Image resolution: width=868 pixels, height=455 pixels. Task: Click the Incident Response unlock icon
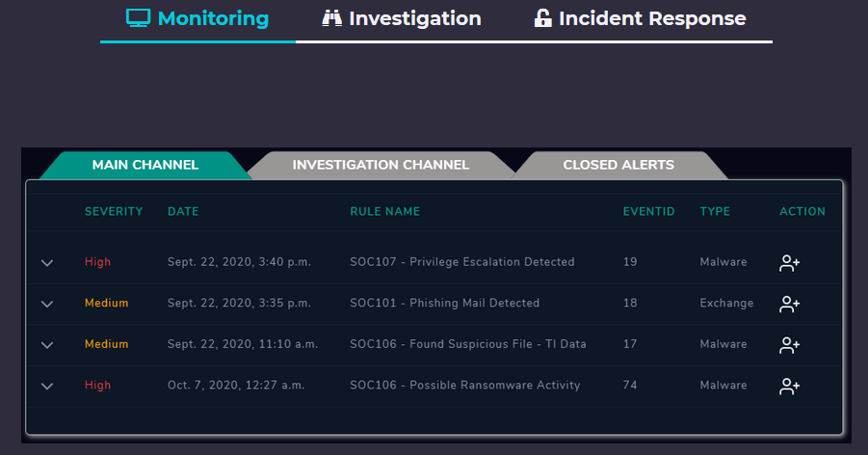pos(543,18)
